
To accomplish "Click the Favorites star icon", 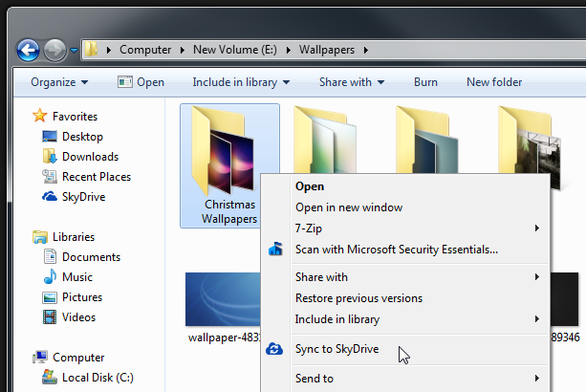I will click(39, 116).
